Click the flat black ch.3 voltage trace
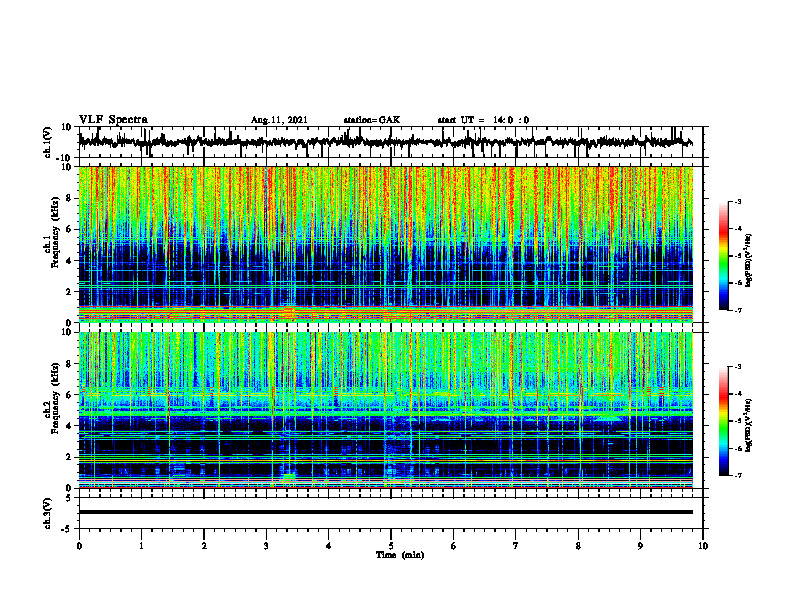Image resolution: width=792 pixels, height=612 pixels. [x=385, y=512]
